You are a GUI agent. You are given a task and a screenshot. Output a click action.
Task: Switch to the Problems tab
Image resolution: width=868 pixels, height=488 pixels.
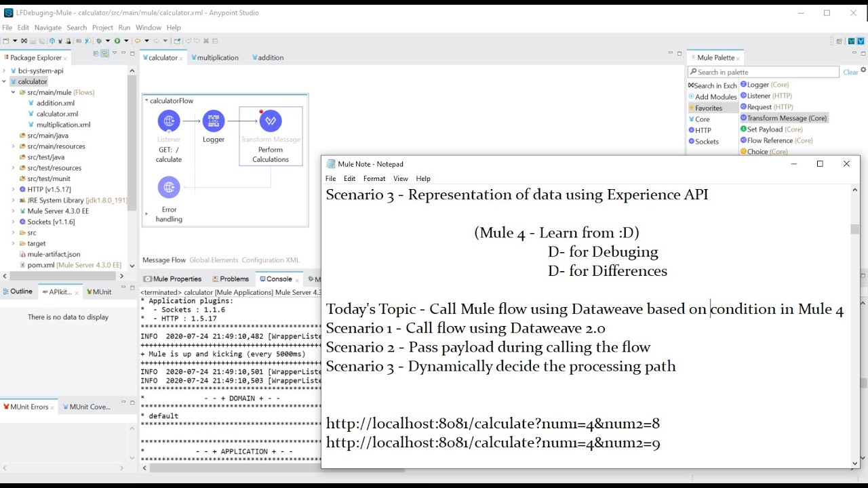(231, 279)
